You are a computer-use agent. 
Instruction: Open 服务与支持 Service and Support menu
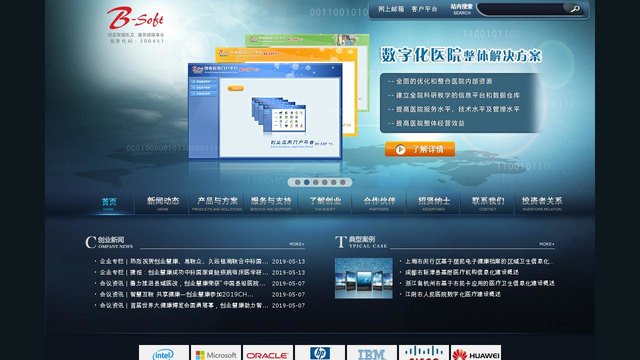(271, 204)
